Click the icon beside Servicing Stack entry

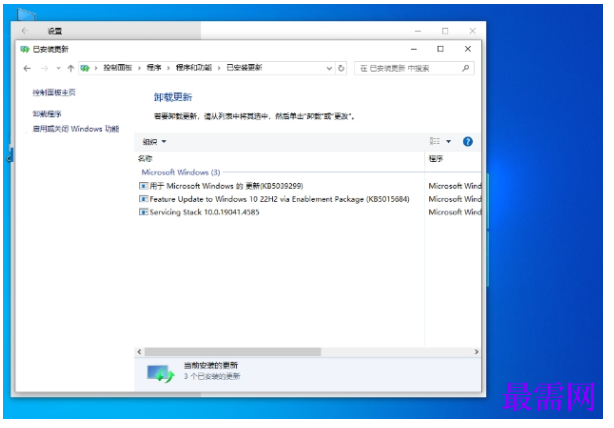[144, 212]
